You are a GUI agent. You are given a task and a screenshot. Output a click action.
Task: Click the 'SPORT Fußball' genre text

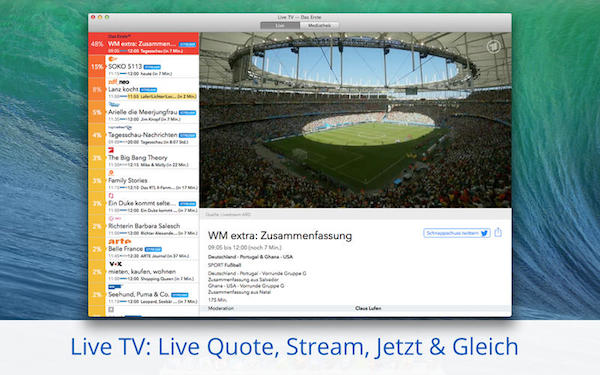coord(225,265)
